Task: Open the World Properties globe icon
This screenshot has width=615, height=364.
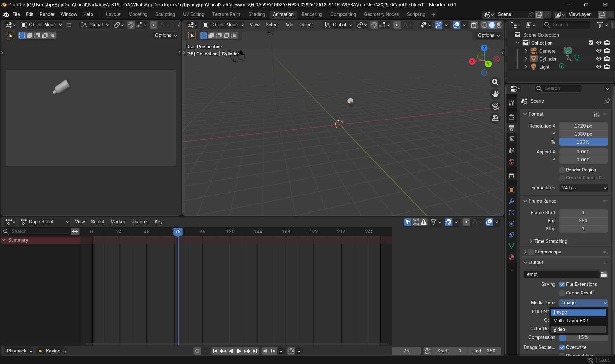Action: tap(511, 162)
